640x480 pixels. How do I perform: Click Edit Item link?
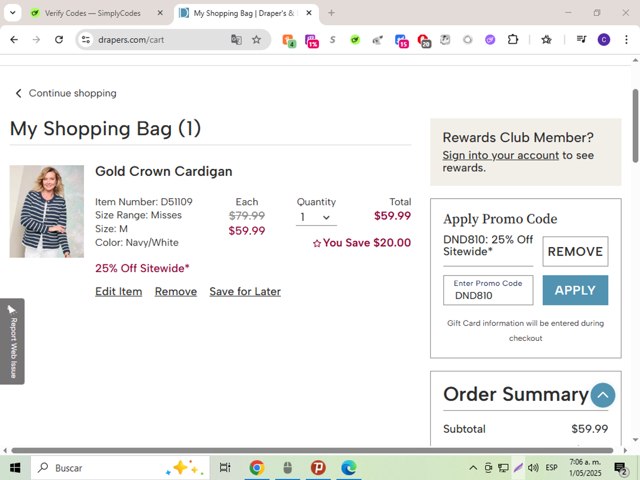tap(119, 291)
